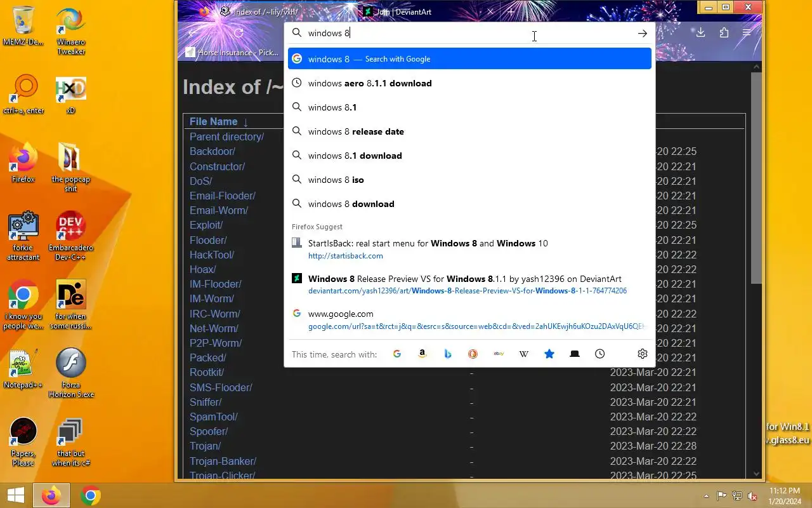Viewport: 812px width, 508px height.
Task: Pick 'windows aero 8.1.1 download' history suggestion
Action: [x=469, y=83]
